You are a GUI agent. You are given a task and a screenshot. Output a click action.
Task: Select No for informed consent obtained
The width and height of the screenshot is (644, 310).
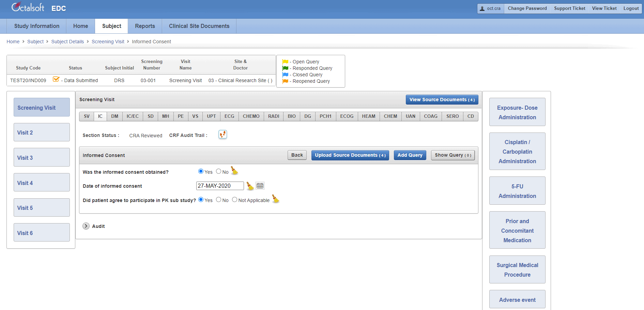coord(219,171)
